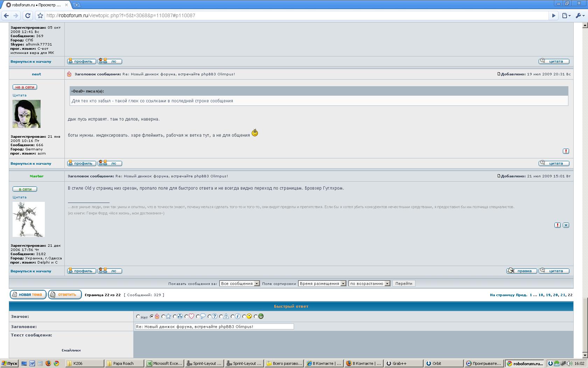Viewport: 588px width, 368px height.
Task: Open the K206 folder taskbar item
Action: point(85,363)
